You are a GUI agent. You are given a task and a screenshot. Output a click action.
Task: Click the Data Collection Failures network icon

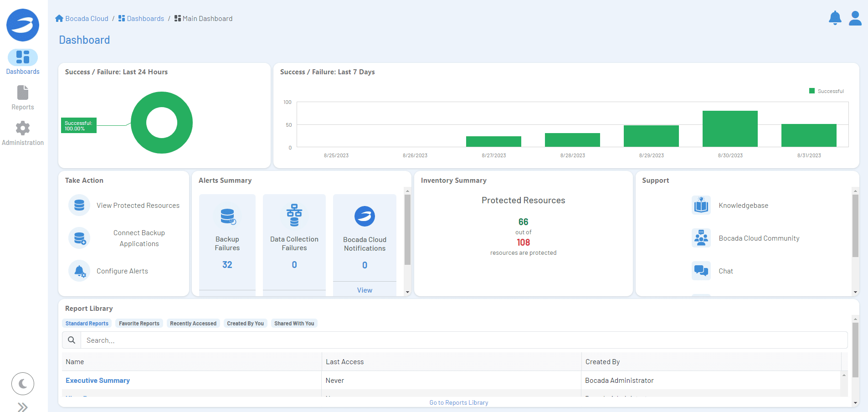[x=294, y=215]
